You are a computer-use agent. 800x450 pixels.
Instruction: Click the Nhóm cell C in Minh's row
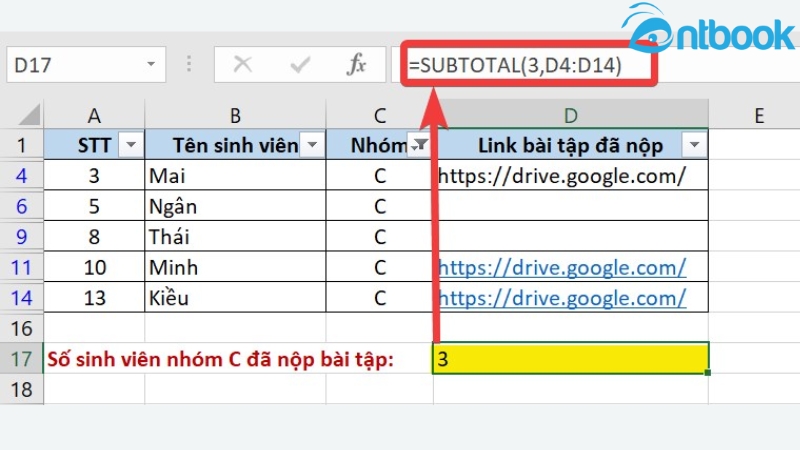coord(380,267)
